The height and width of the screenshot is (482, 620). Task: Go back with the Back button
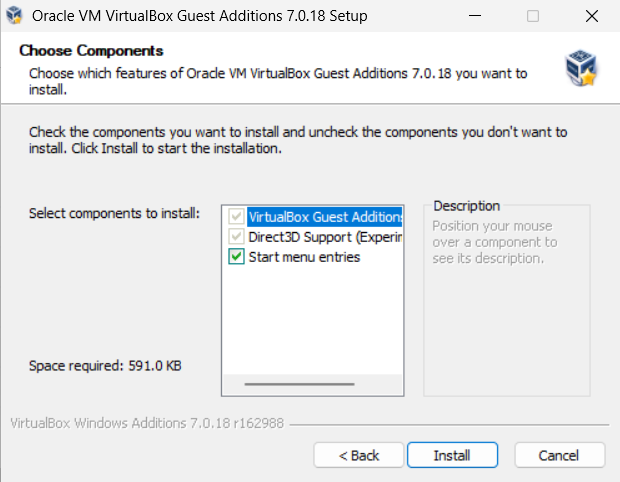tap(359, 455)
